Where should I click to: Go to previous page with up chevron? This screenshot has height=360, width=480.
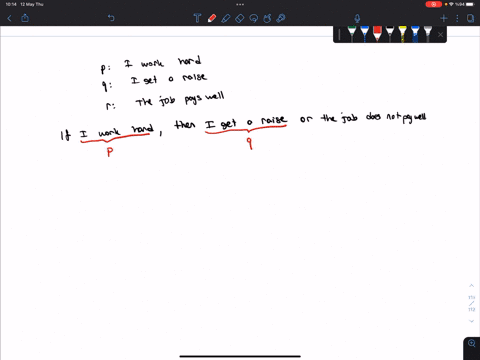coord(471,286)
